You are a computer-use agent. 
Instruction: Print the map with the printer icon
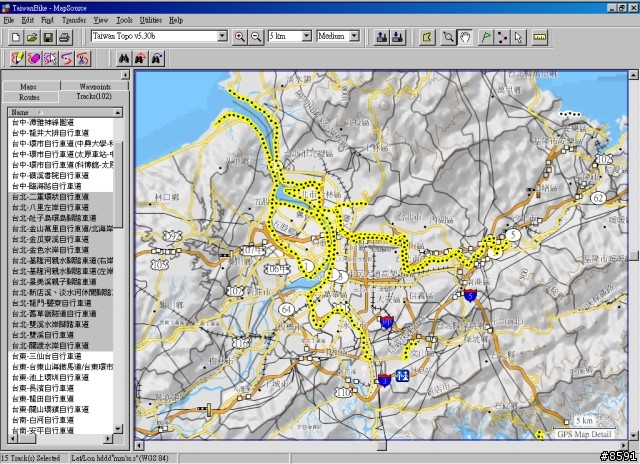pyautogui.click(x=64, y=37)
